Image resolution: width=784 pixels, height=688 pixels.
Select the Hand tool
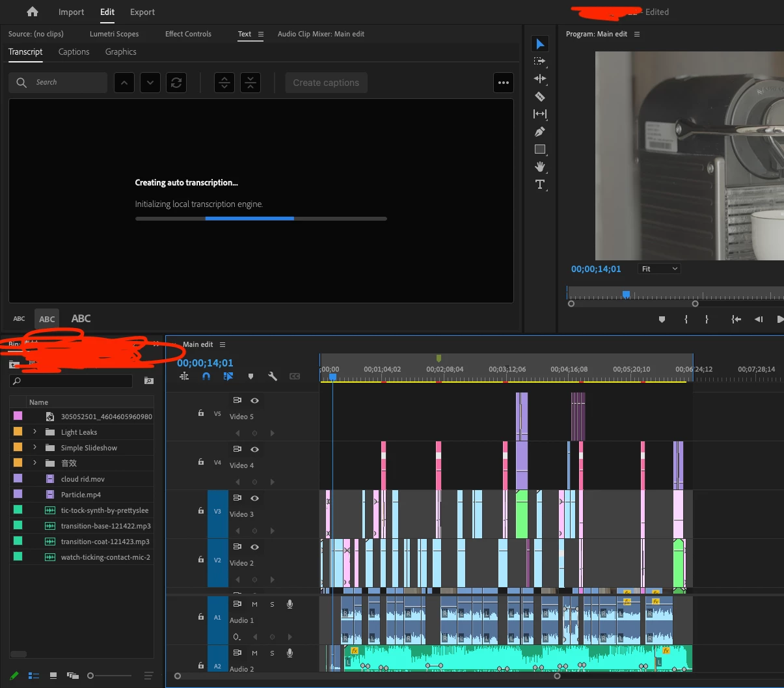540,167
